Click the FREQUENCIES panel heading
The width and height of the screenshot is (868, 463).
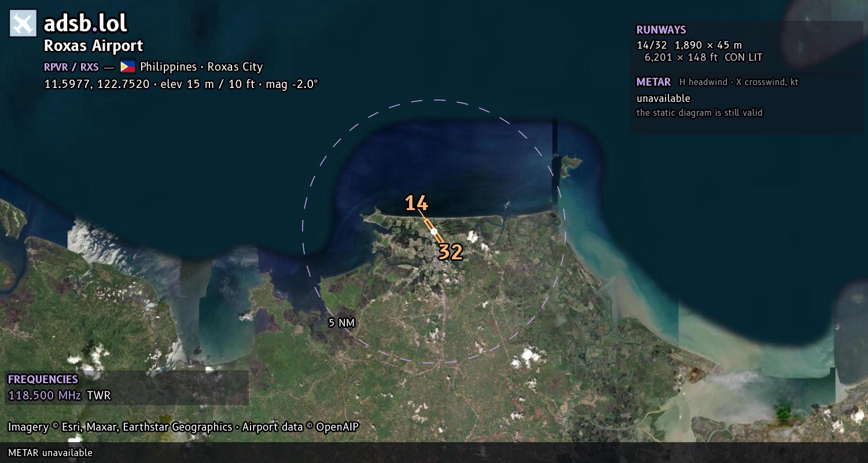[x=43, y=380]
